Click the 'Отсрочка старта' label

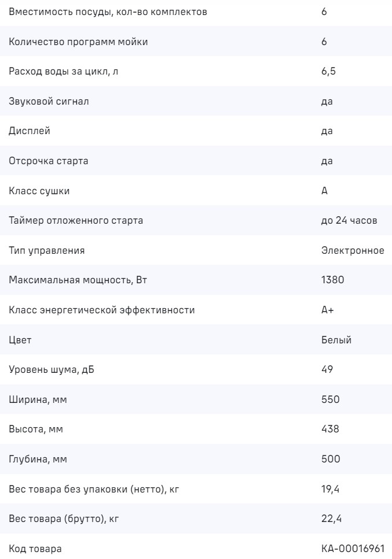49,161
